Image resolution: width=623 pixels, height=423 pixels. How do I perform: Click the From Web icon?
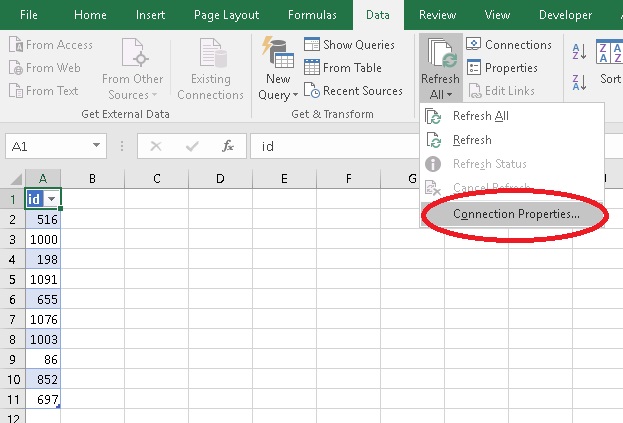pyautogui.click(x=16, y=68)
